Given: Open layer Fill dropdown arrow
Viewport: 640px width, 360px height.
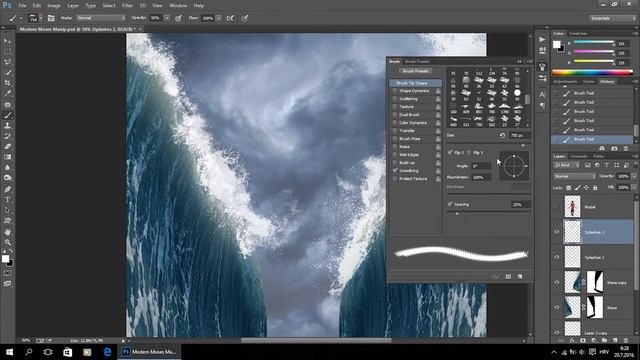Looking at the screenshot, I should click(x=634, y=188).
